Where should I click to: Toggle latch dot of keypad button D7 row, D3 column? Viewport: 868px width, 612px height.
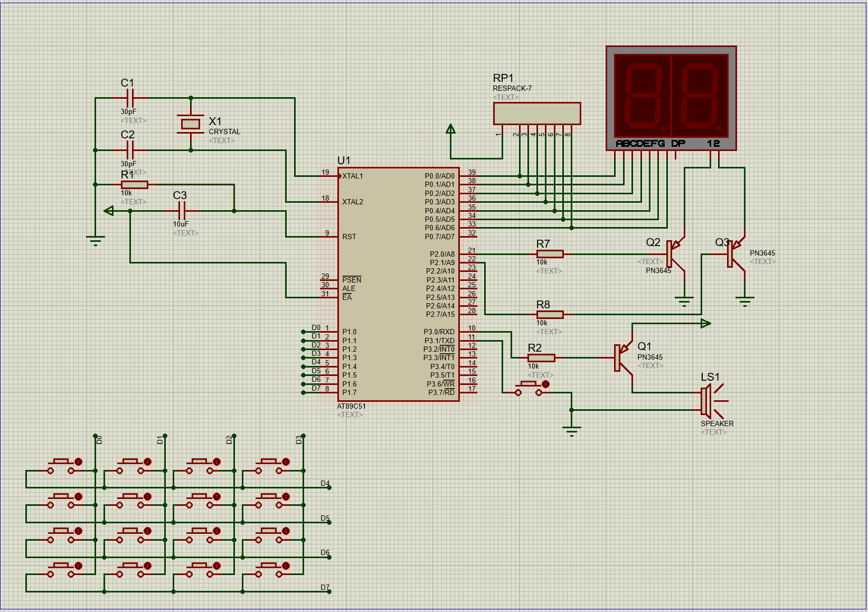[286, 566]
